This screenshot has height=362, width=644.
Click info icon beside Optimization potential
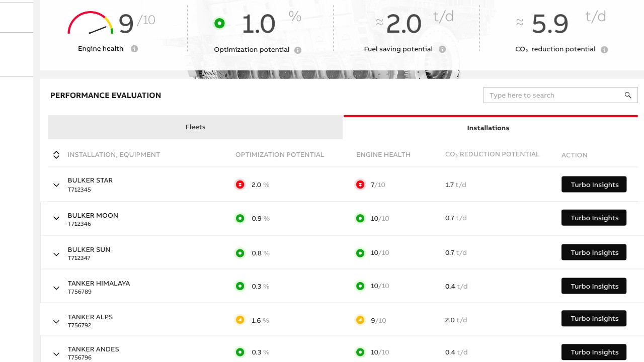(298, 50)
